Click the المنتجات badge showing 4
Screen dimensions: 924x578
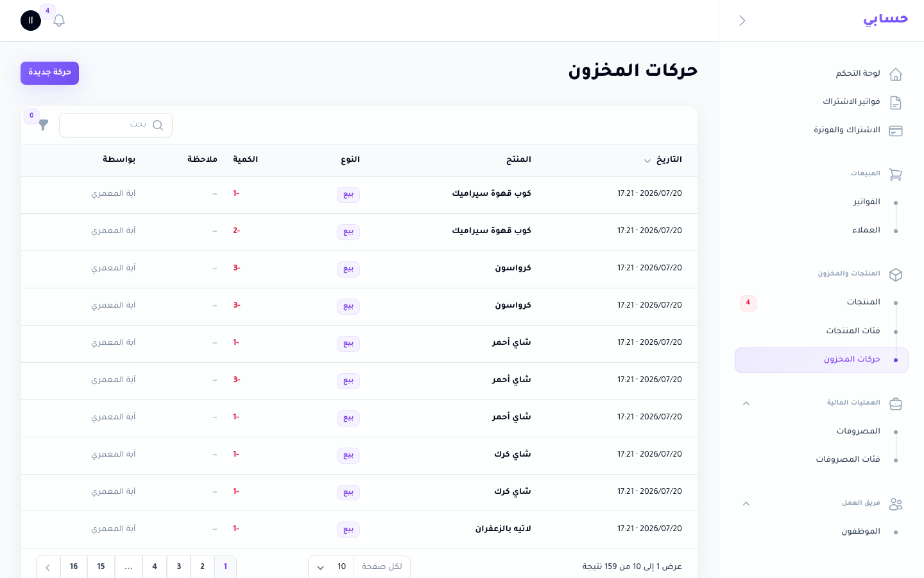(x=748, y=303)
